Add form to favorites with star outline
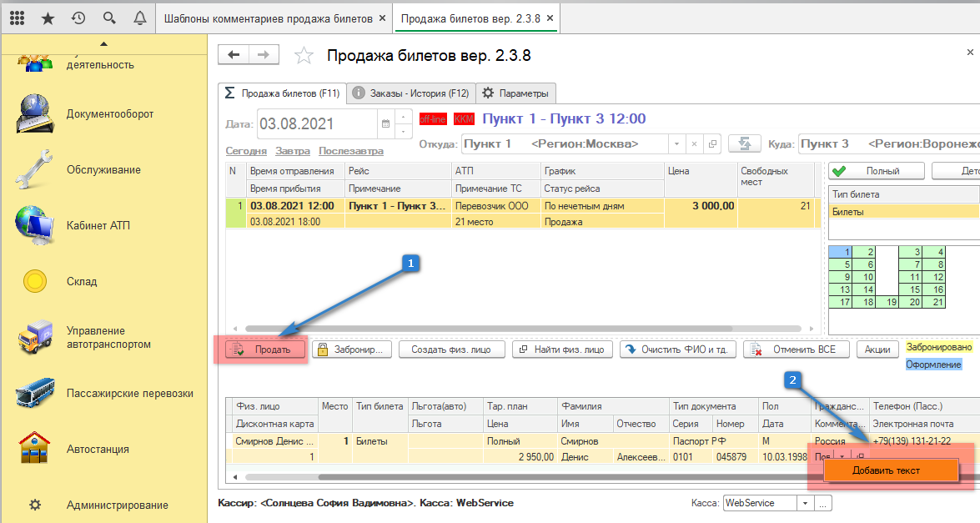The width and height of the screenshot is (980, 523). (x=304, y=56)
